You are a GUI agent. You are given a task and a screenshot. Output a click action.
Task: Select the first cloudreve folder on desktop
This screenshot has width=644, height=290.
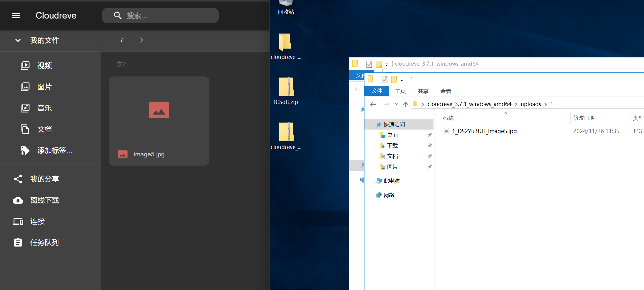[x=286, y=46]
